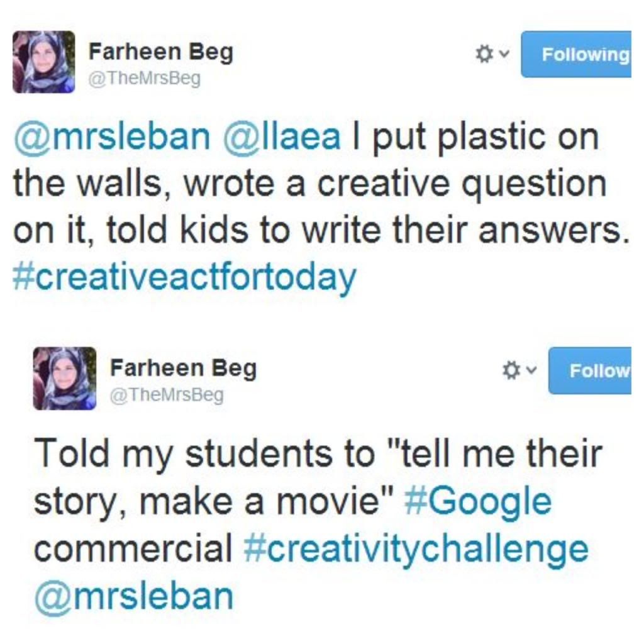Click the @TheMrsBeg handle on the plastic walls tweet

(144, 80)
